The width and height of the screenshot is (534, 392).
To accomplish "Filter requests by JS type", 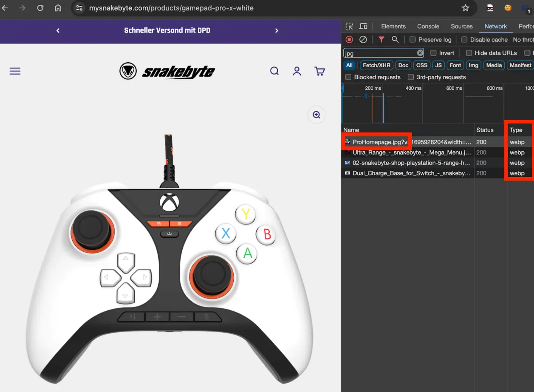I will pyautogui.click(x=438, y=65).
